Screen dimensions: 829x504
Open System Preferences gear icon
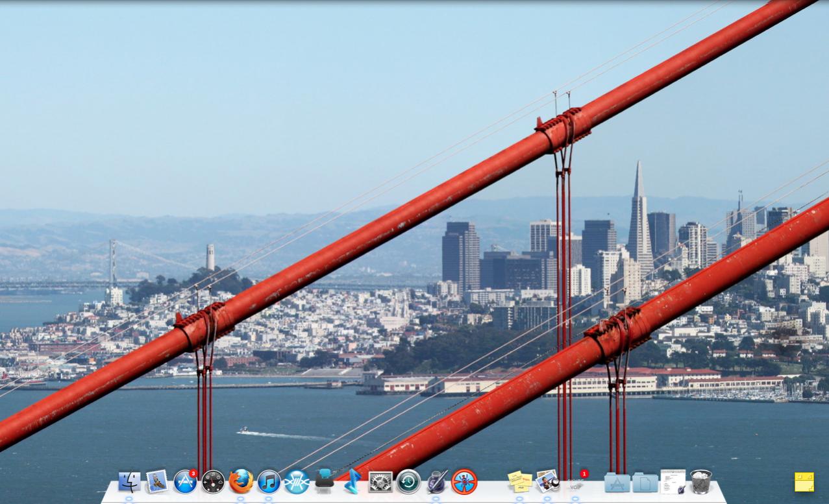380,482
